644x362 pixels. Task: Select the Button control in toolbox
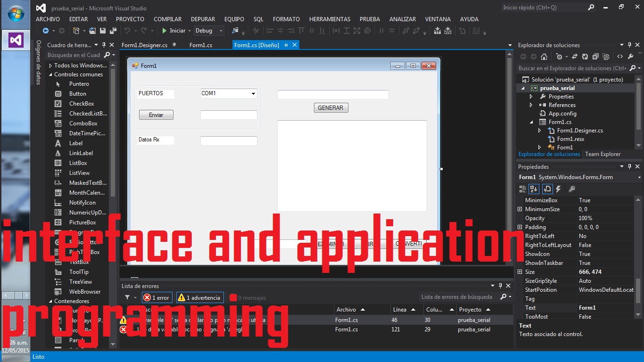[x=78, y=94]
